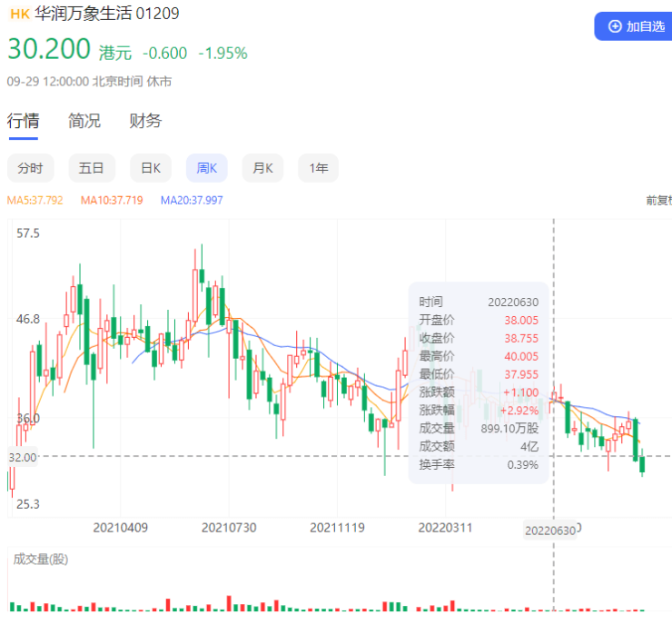Open the 财务 tab
Viewport: 672px width, 625px height.
[x=145, y=121]
